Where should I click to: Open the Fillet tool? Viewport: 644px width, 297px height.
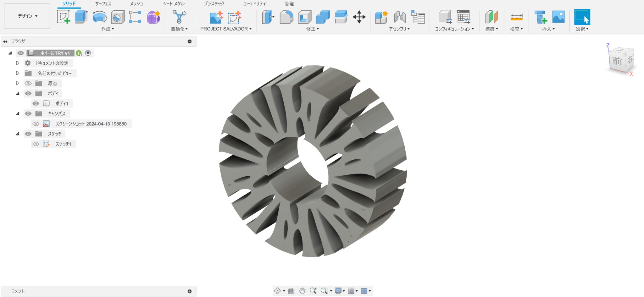tap(286, 17)
